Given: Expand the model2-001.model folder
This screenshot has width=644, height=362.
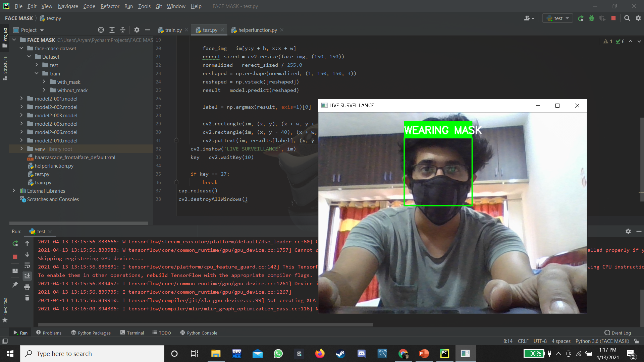Looking at the screenshot, I should [22, 99].
